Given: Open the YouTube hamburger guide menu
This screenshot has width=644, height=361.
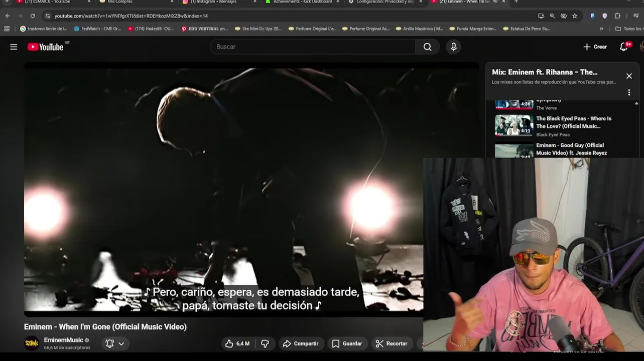Looking at the screenshot, I should pyautogui.click(x=14, y=47).
